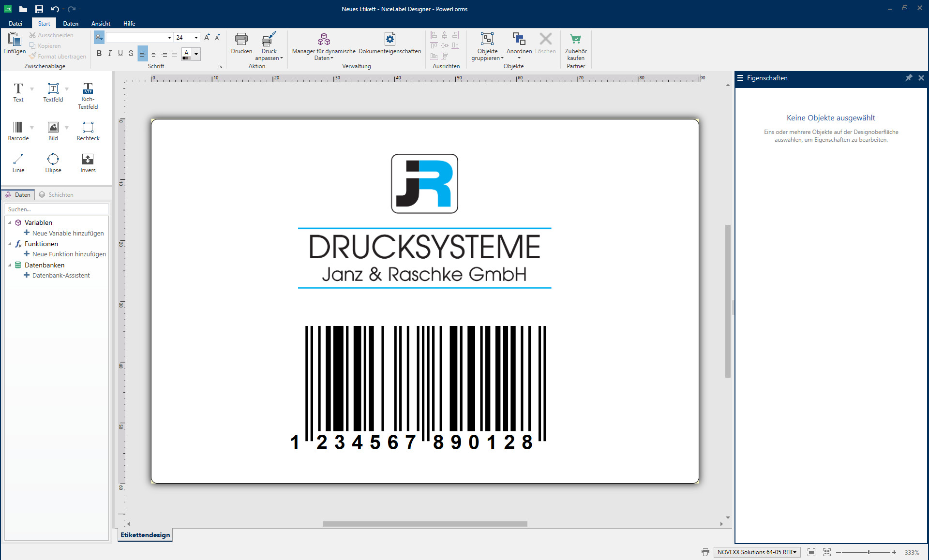Switch to the Daten ribbon tab
The height and width of the screenshot is (560, 929).
pos(71,23)
